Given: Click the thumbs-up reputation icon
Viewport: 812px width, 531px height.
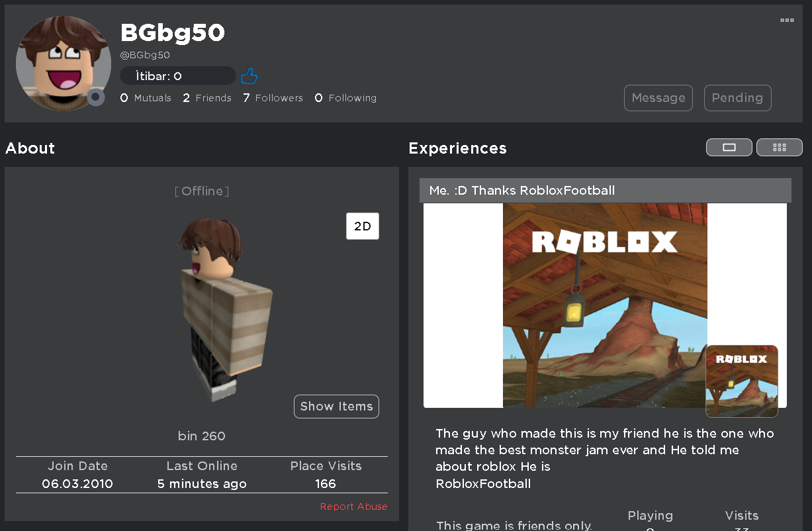Looking at the screenshot, I should tap(249, 76).
